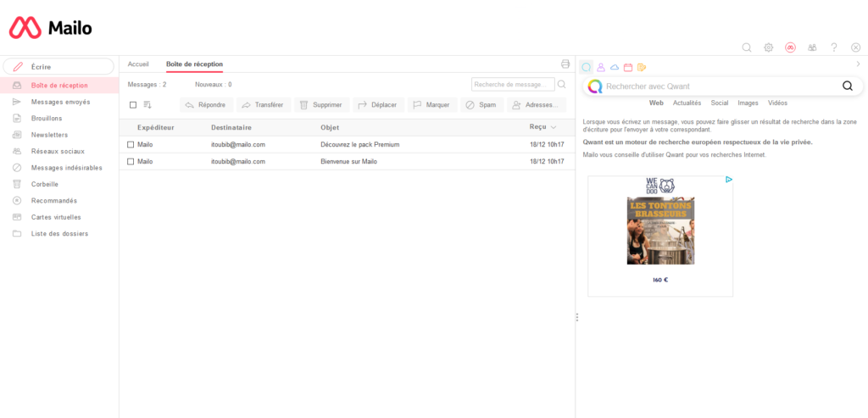The height and width of the screenshot is (418, 868).
Task: Compose a new message with Écrire
Action: [58, 66]
